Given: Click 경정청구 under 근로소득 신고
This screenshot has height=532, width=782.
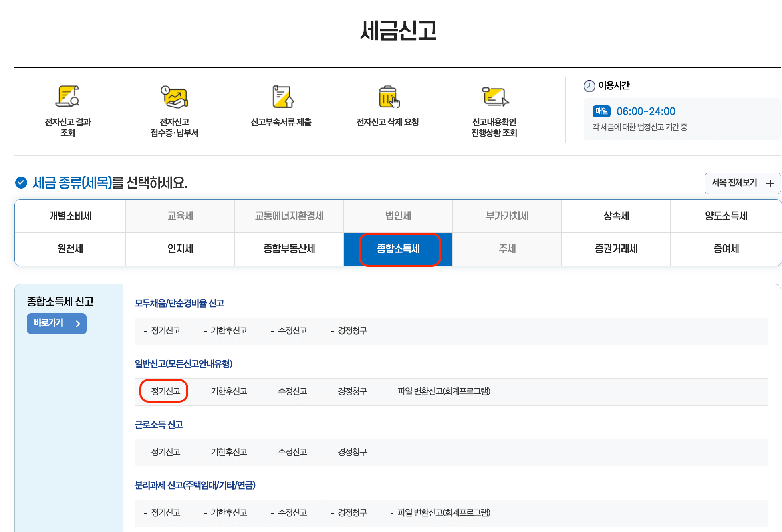Looking at the screenshot, I should (x=352, y=452).
